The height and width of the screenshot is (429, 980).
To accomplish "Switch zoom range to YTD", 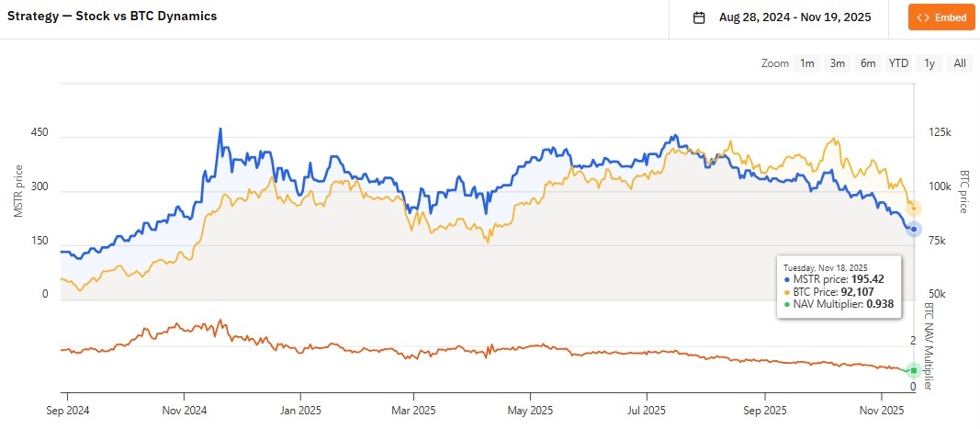I will [x=898, y=63].
